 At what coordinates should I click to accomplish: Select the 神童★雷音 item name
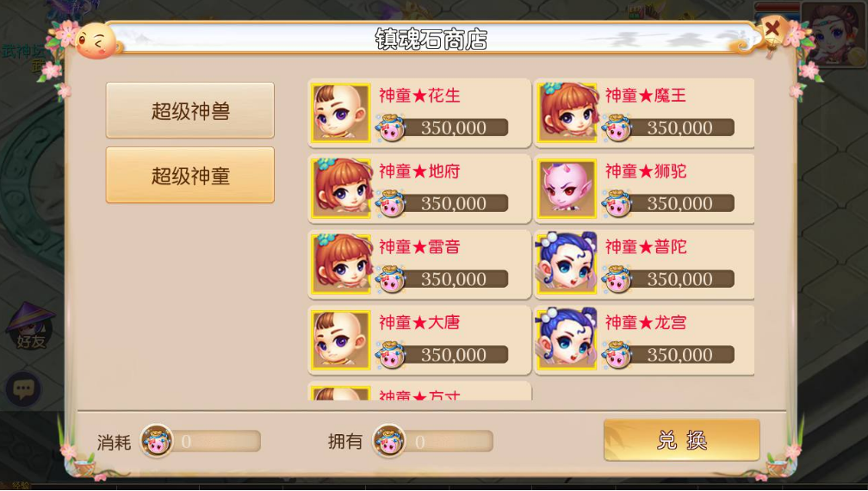coord(419,247)
